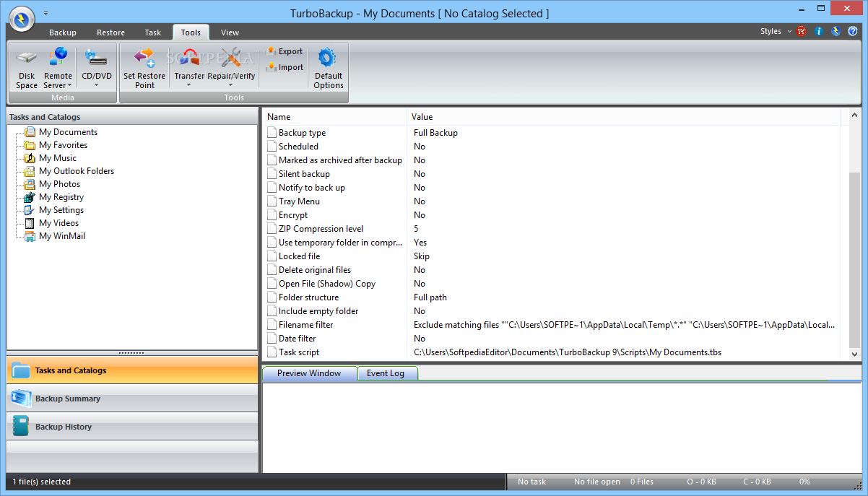Click the Transfer tool icon
This screenshot has height=496, width=868.
pos(189,58)
